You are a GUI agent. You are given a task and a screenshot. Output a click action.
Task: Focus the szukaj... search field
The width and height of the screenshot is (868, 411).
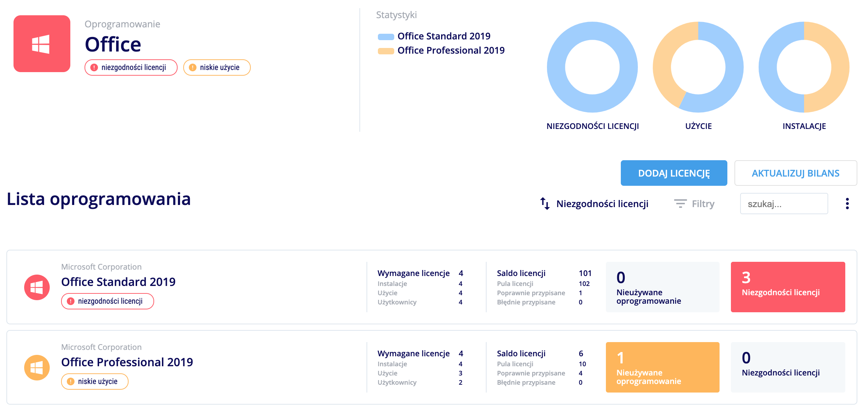point(784,204)
